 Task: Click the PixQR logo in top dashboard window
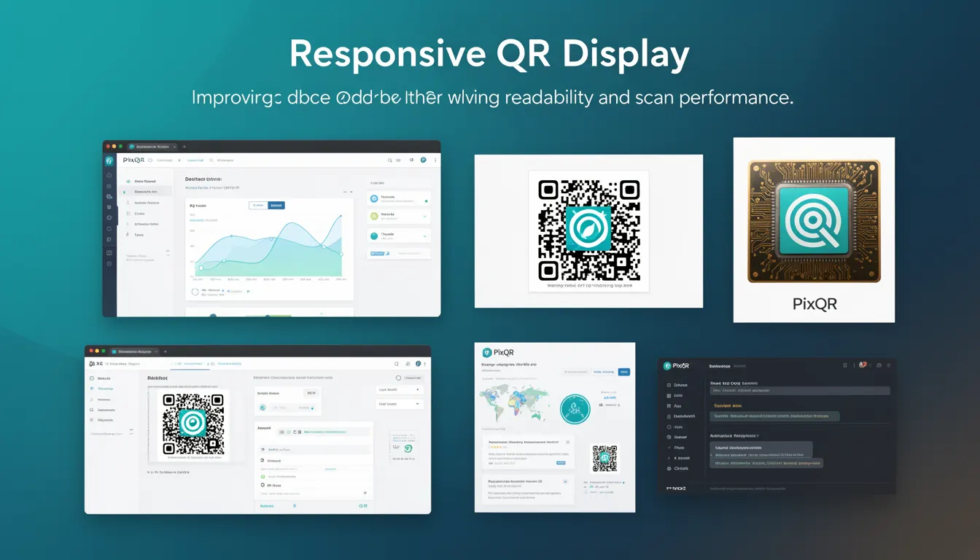[x=134, y=160]
